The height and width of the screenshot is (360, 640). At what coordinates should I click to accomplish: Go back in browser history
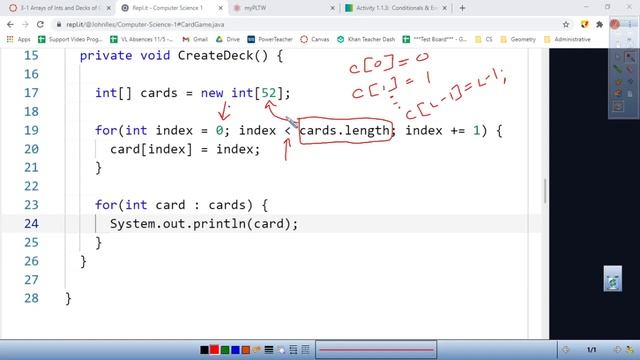[10, 24]
